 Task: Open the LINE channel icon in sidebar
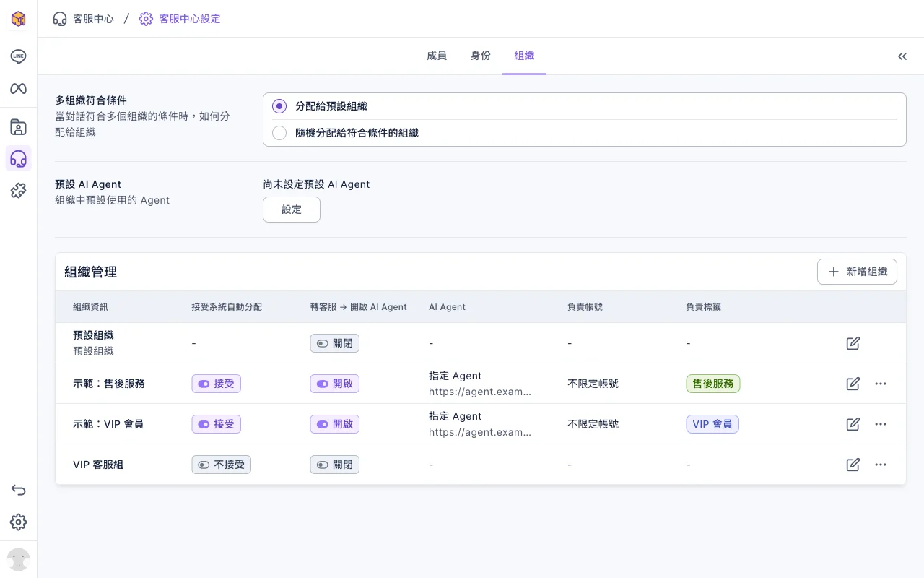pos(19,56)
